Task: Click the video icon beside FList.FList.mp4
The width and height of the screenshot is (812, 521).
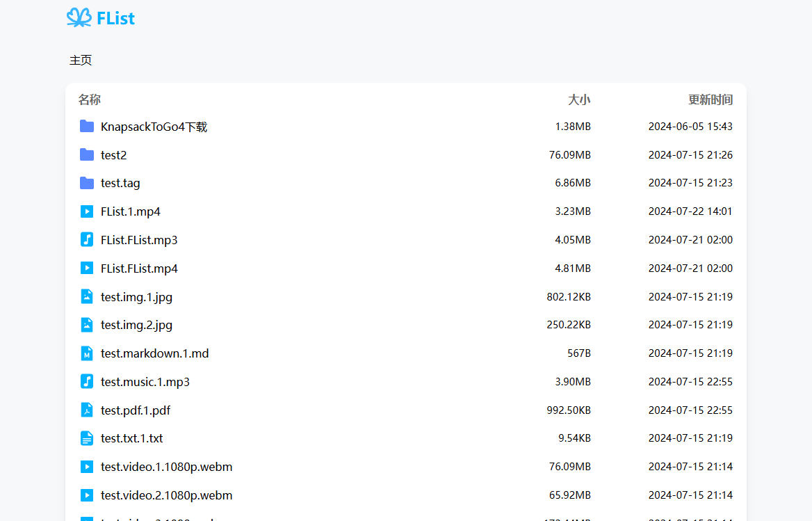Action: (86, 268)
